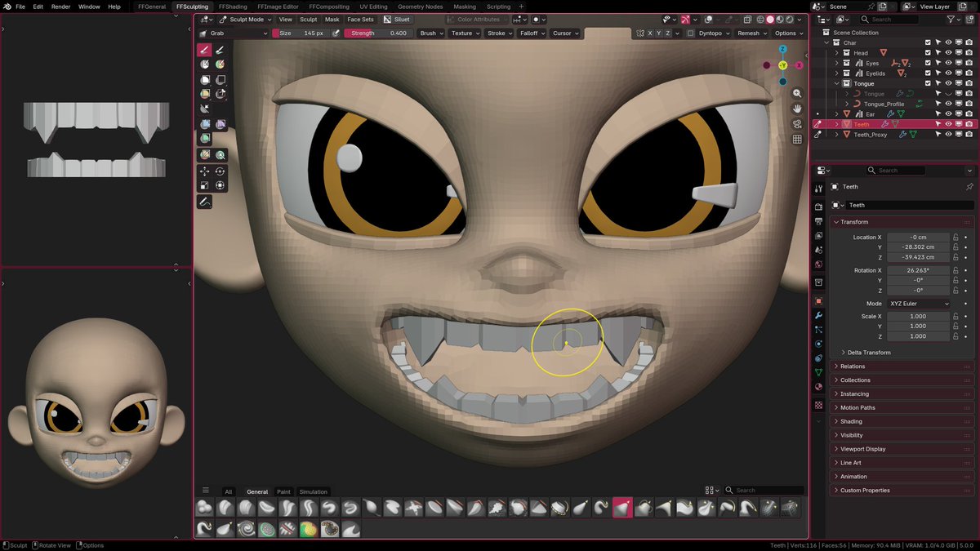The image size is (980, 551).
Task: Select the Rotate tool in left toolbar
Action: (x=220, y=171)
